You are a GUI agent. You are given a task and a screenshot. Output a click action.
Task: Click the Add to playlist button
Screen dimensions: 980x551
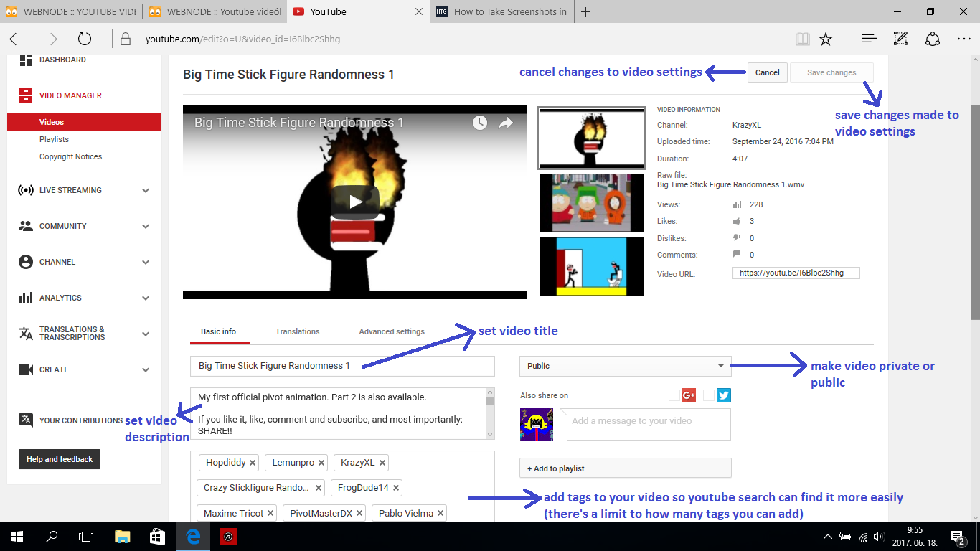(x=625, y=468)
